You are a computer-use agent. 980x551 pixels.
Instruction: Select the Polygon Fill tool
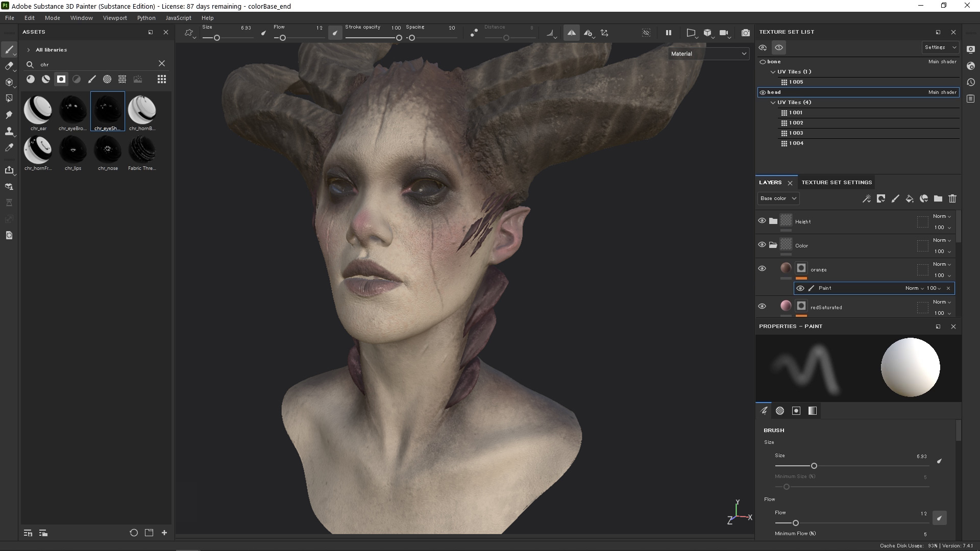9,98
